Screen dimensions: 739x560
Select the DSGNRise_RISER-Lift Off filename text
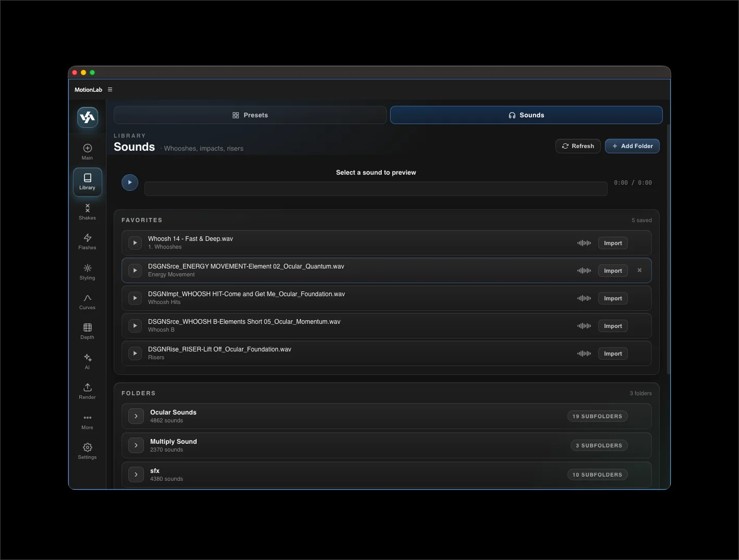click(220, 349)
